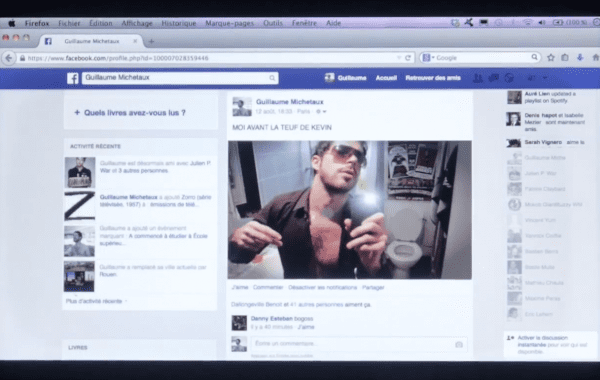Open the URL bar history dropdown arrow

(x=399, y=58)
